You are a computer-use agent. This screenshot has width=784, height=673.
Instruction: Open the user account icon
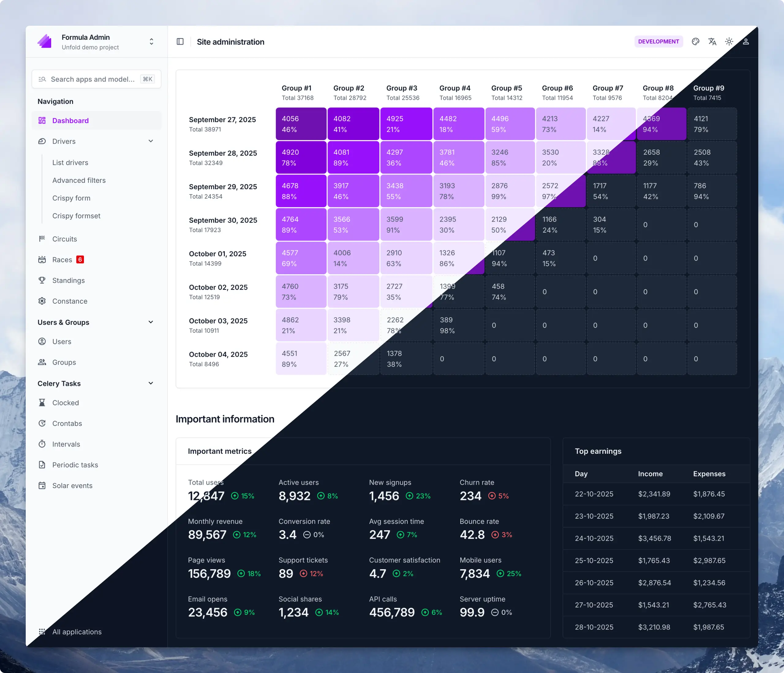click(x=745, y=42)
